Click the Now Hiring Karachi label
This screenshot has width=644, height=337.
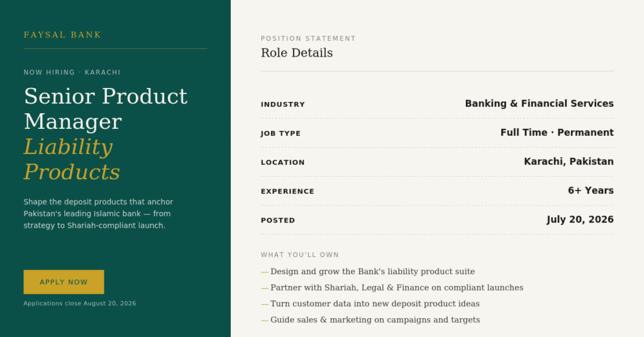pos(72,72)
